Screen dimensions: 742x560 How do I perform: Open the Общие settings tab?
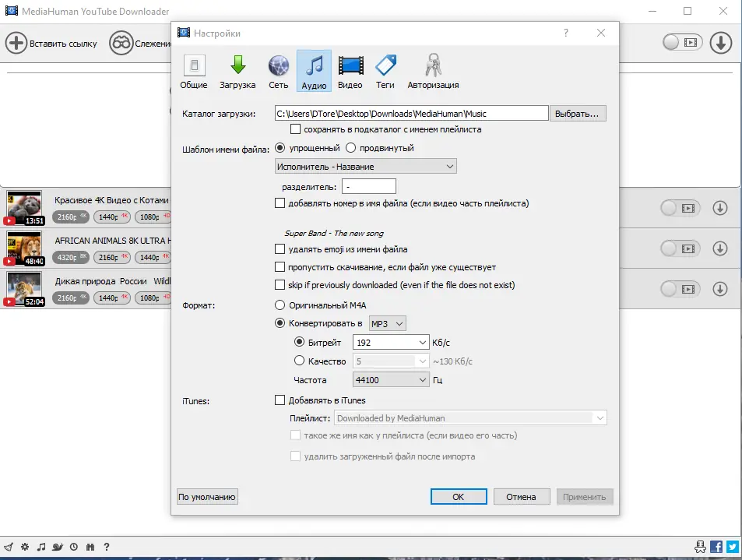(194, 71)
